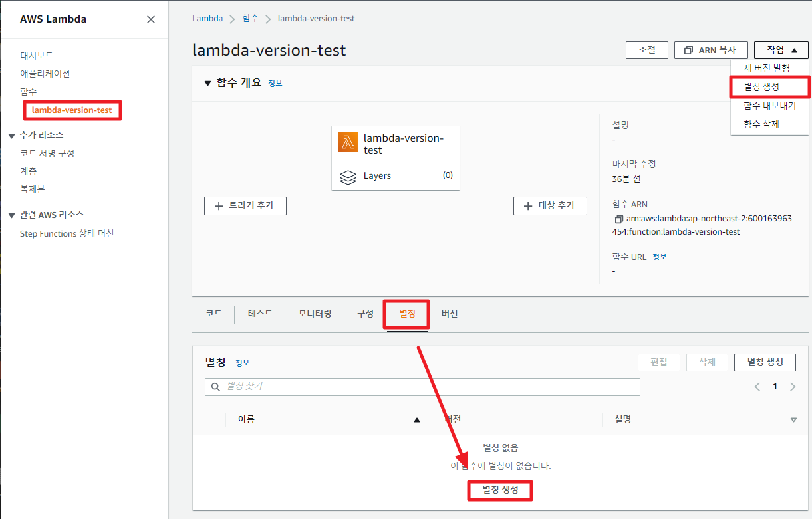Open 코드 서명 구성 in the sidebar
The image size is (812, 519).
click(47, 154)
